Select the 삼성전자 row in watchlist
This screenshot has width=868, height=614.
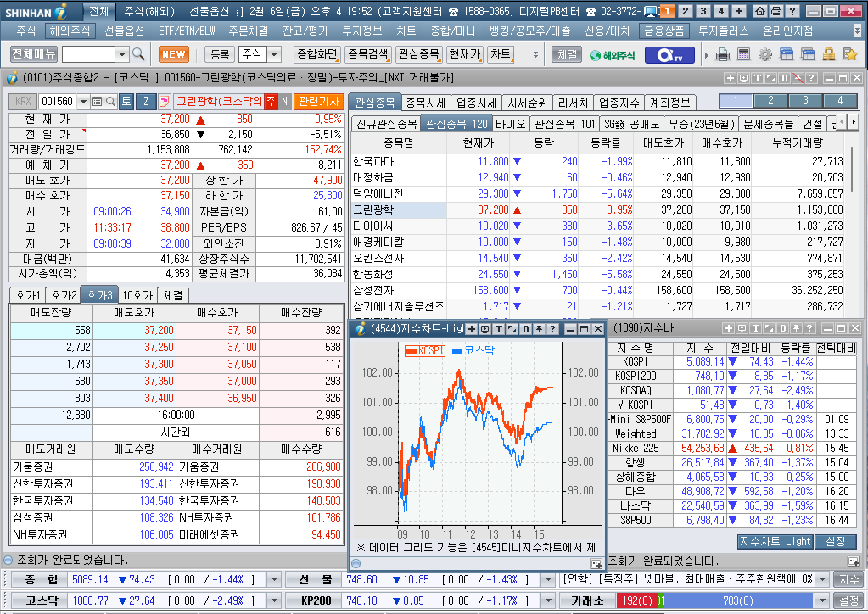[x=598, y=290]
